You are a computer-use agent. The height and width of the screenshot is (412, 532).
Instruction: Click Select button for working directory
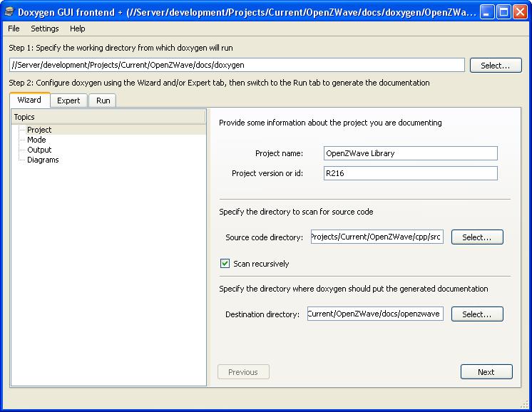(x=496, y=66)
